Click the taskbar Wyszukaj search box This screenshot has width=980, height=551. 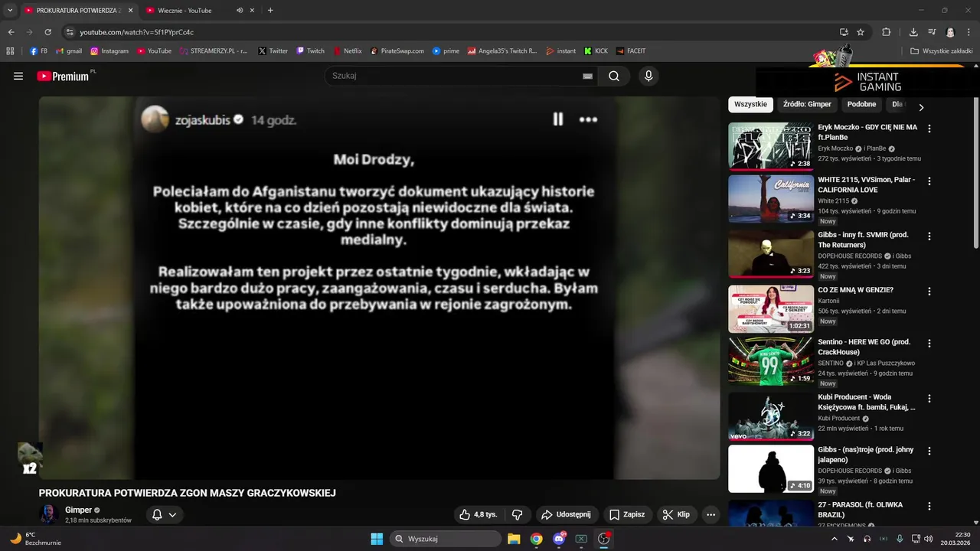446,539
